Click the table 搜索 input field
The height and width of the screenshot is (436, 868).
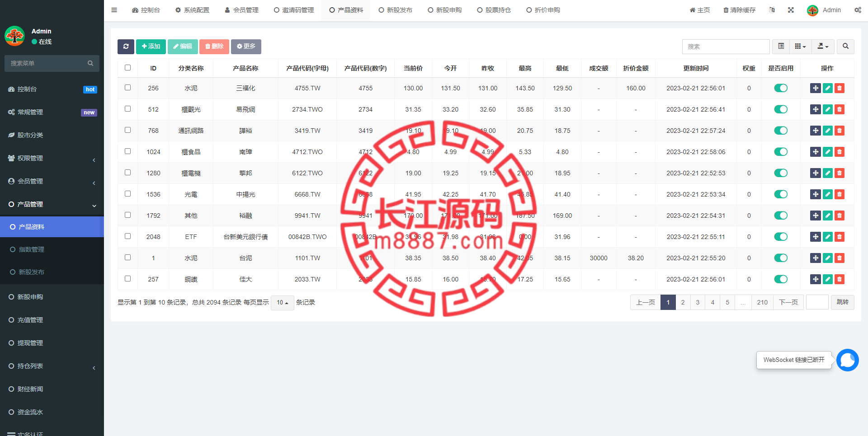[x=726, y=47]
